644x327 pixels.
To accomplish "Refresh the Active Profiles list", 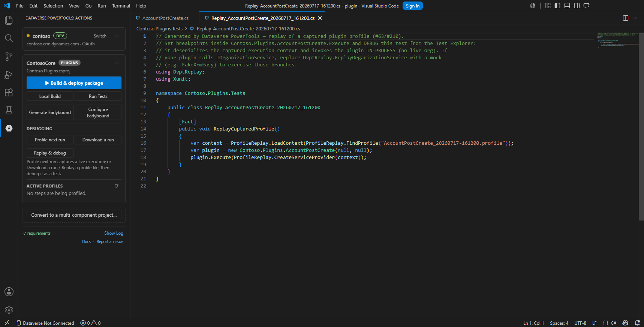I will [117, 186].
